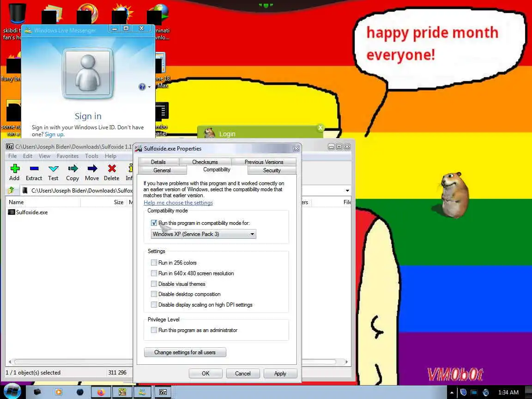This screenshot has height=399, width=532.
Task: Close the green Login popup with X
Action: pos(320,128)
